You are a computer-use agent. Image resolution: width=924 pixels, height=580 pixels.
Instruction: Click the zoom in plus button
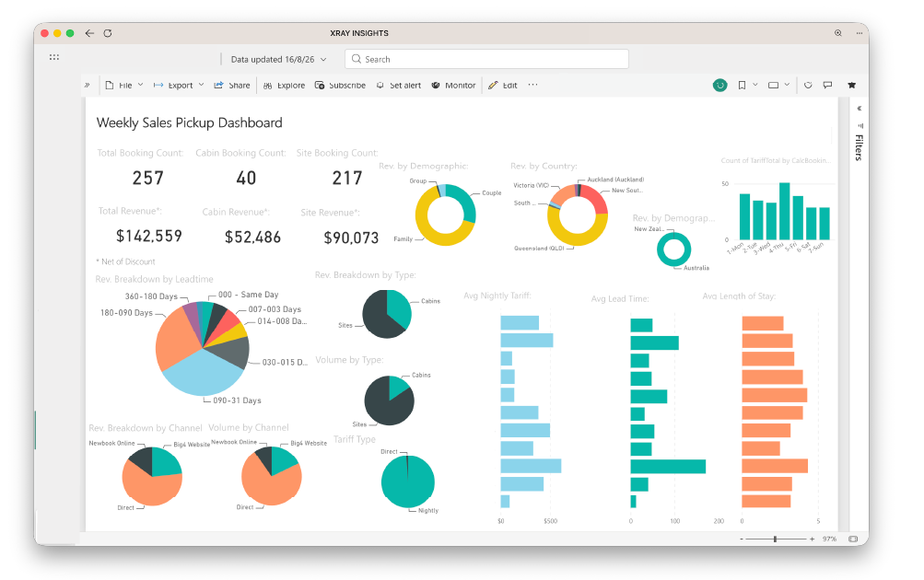coord(812,539)
